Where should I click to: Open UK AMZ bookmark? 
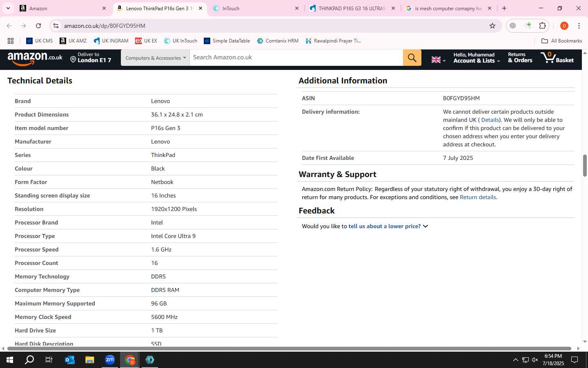click(73, 41)
